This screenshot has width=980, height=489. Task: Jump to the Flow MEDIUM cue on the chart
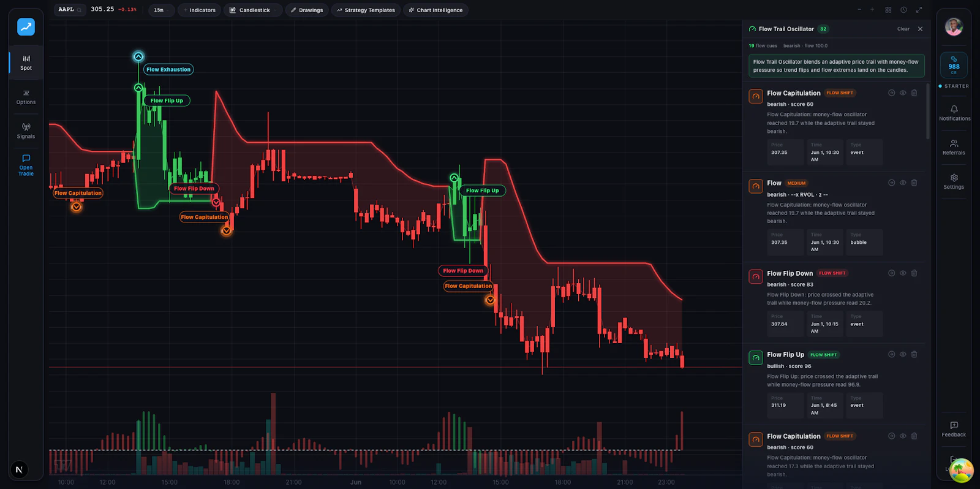pyautogui.click(x=892, y=183)
